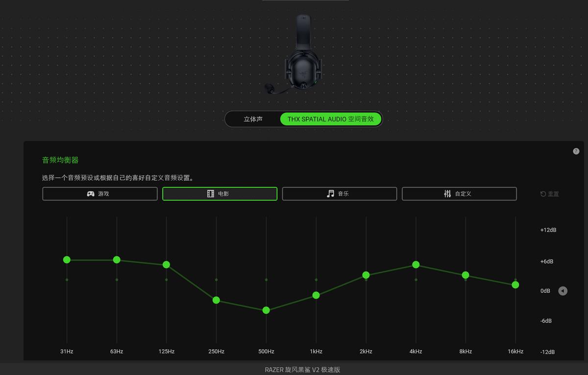Click the 2kHz EQ node handle
The image size is (588, 375).
pyautogui.click(x=366, y=275)
